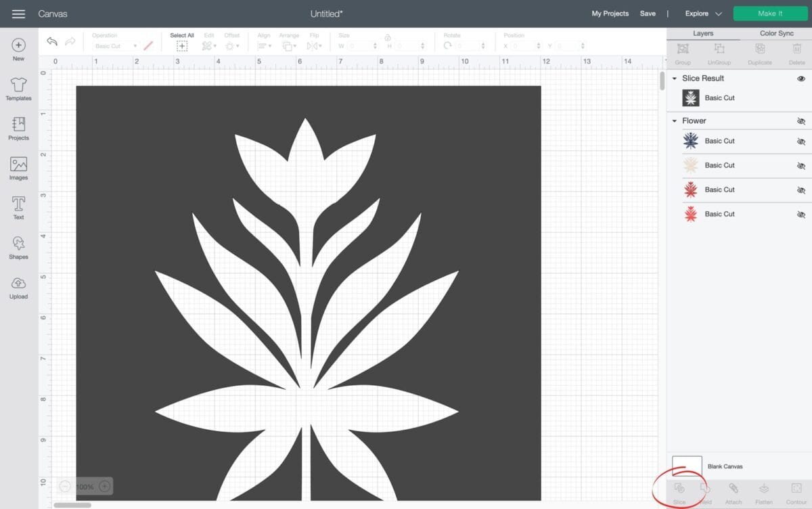This screenshot has height=509, width=812.
Task: Click the 100% zoom level indicator
Action: pyautogui.click(x=85, y=487)
